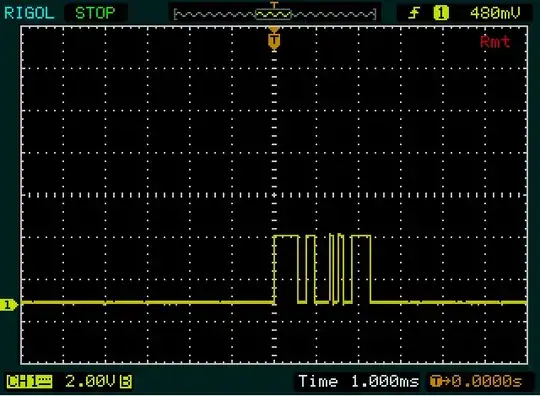540x396 pixels.
Task: Click the orange T trigger position marker
Action: pos(274,40)
